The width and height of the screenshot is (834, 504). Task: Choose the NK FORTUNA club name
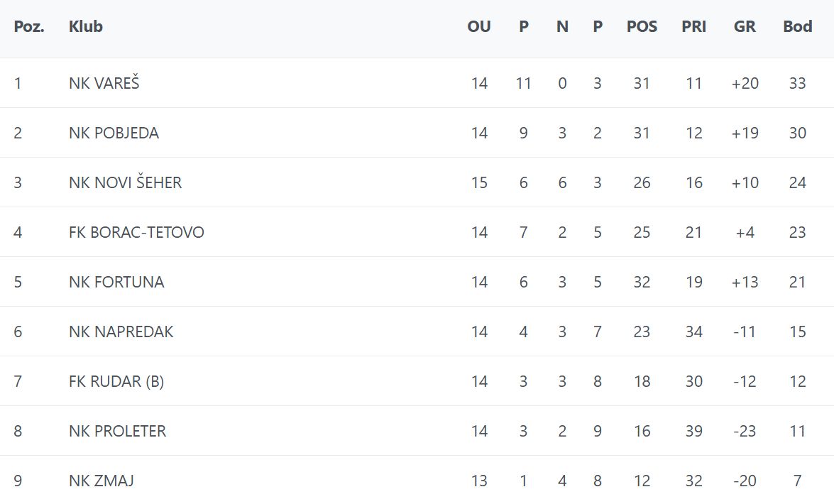(116, 282)
